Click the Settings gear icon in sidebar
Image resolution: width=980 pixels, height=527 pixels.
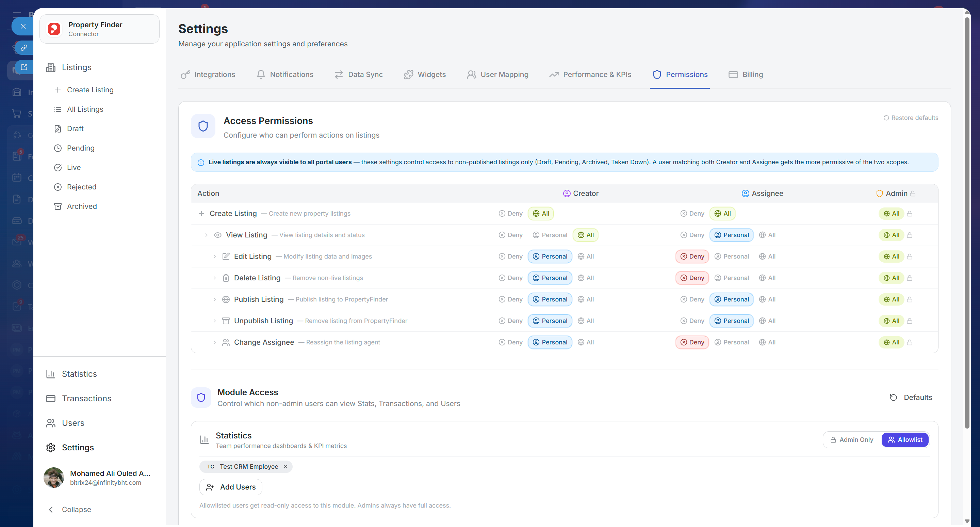tap(51, 447)
